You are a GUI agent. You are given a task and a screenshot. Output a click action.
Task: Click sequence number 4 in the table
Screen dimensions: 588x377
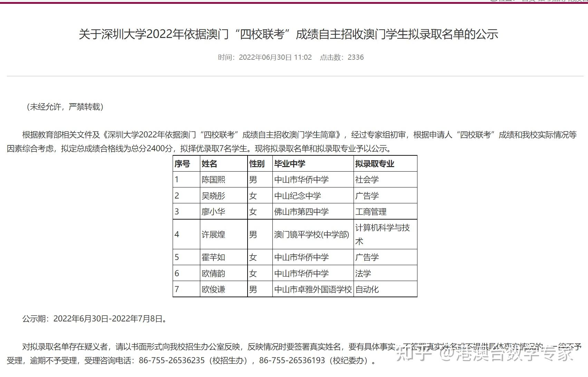pos(186,234)
